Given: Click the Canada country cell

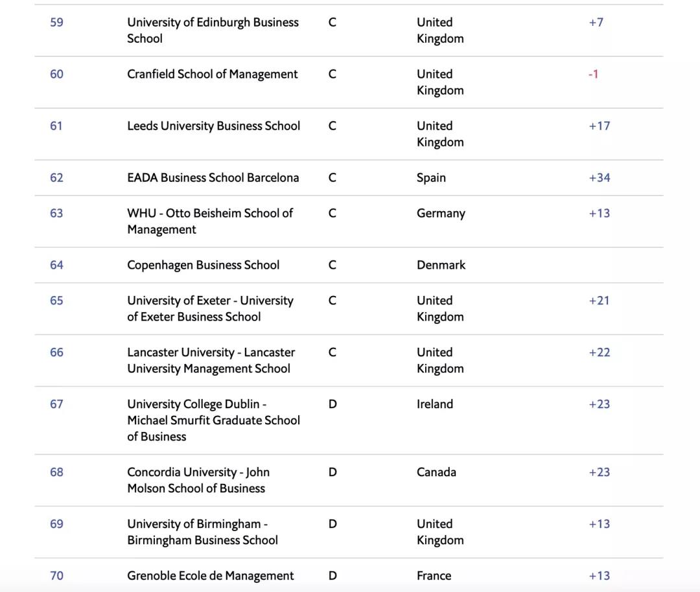Looking at the screenshot, I should coord(436,472).
